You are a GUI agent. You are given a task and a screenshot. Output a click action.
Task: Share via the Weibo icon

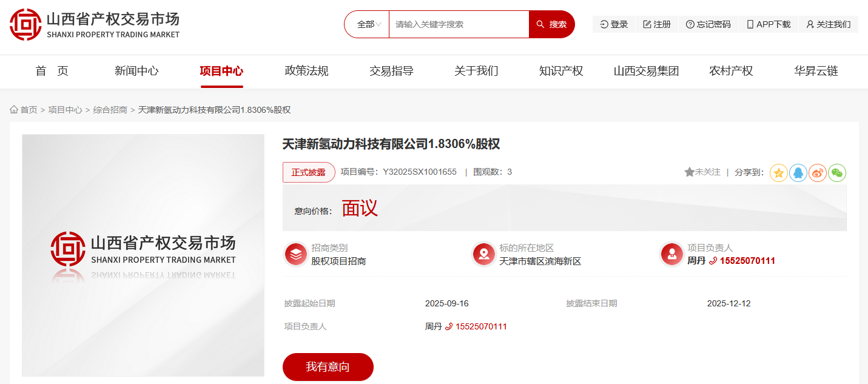(818, 173)
